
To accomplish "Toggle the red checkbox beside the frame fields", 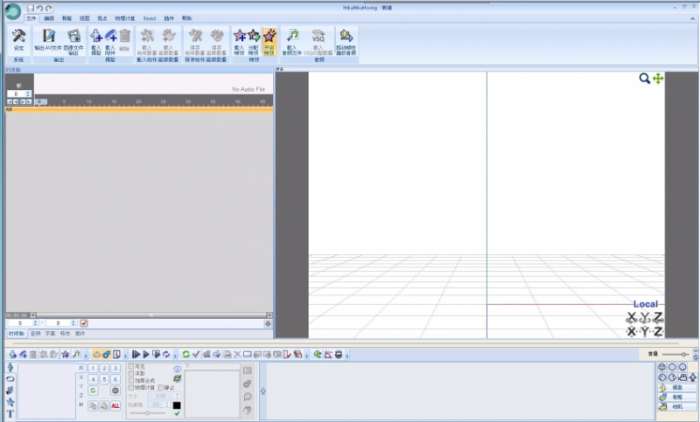I will tap(84, 323).
